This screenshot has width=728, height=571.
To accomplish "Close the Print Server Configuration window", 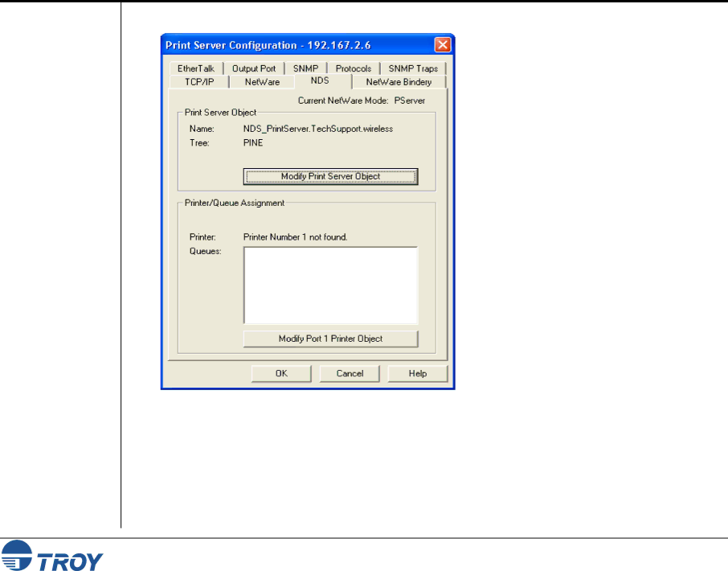I will click(442, 43).
